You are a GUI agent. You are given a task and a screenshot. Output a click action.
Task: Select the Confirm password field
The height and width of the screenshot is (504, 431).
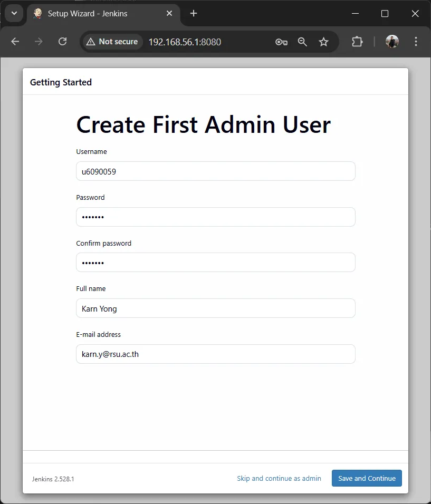[215, 262]
